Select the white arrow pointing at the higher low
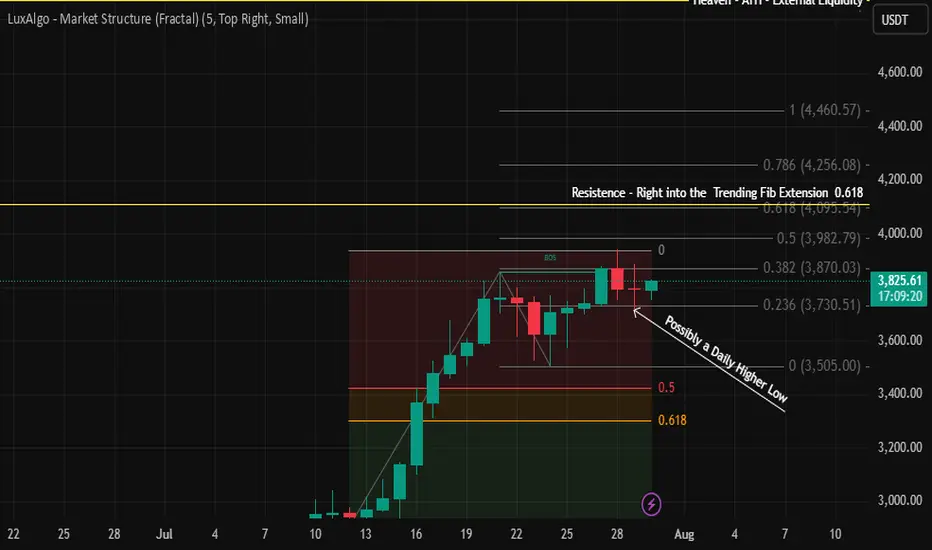This screenshot has height=550, width=932. click(x=709, y=360)
